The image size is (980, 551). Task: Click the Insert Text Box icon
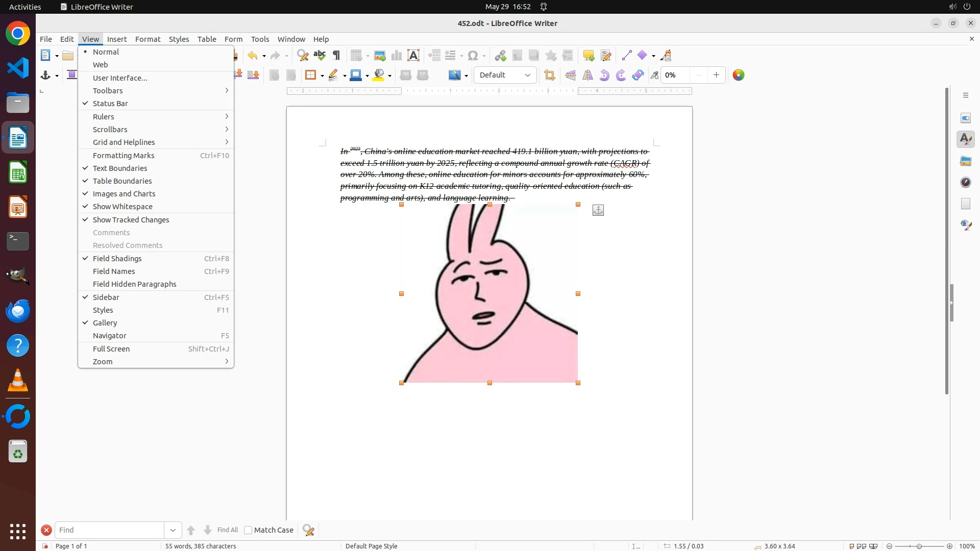coord(413,56)
